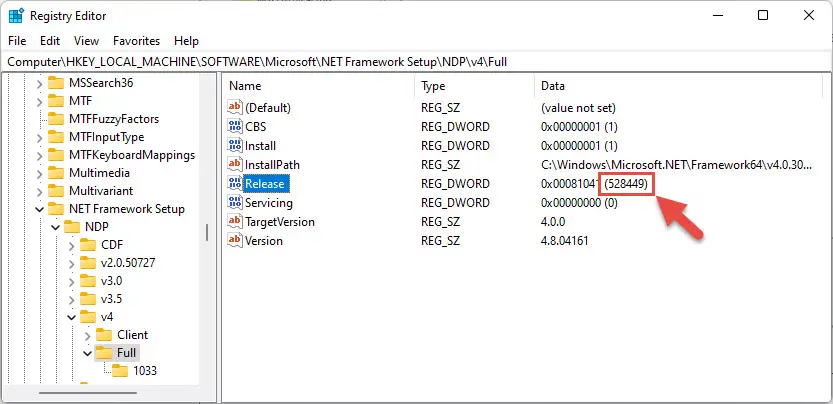The height and width of the screenshot is (404, 833).
Task: Click the tree pane vertical scrollbar thumb
Action: tap(207, 233)
